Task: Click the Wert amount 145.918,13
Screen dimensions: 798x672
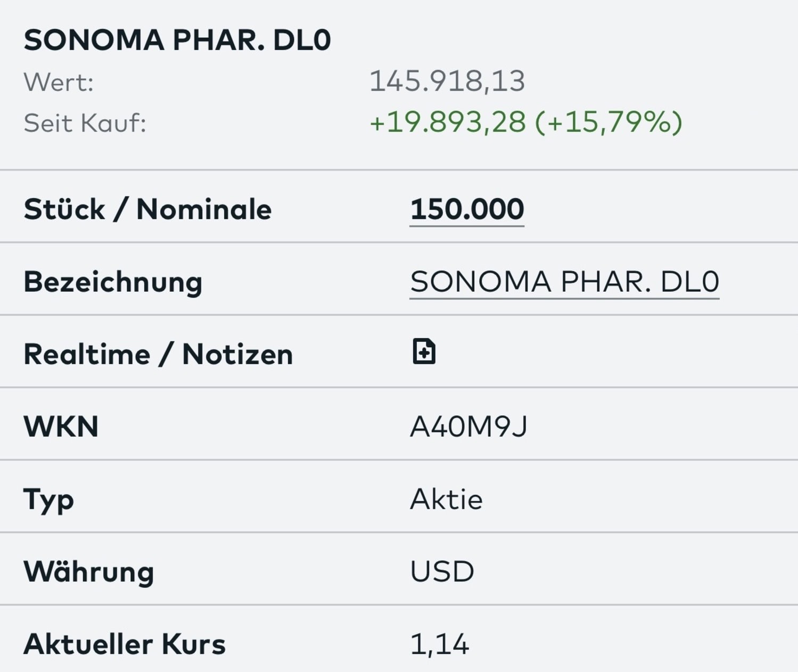Action: (447, 81)
